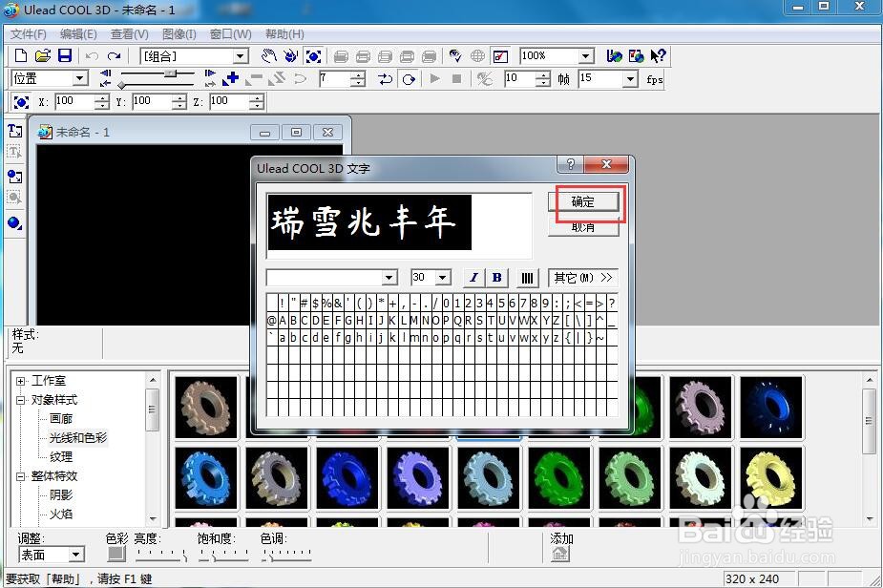Open the [组合] object dropdown
883x588 pixels.
[x=241, y=55]
